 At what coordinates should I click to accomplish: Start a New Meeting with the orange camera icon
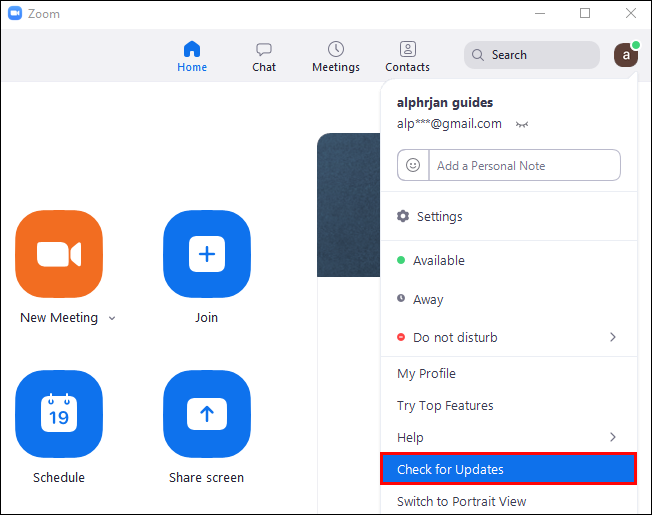pos(59,254)
